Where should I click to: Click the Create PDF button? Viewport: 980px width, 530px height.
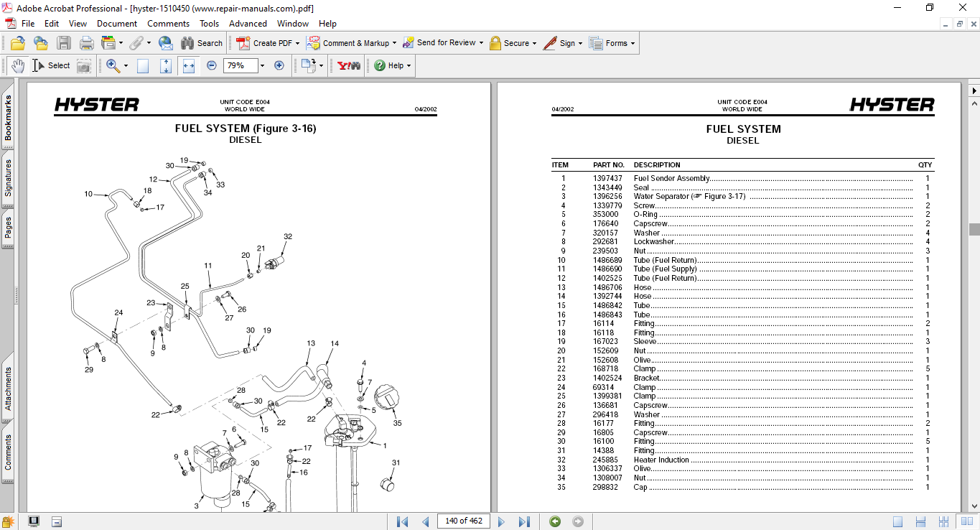[x=264, y=43]
